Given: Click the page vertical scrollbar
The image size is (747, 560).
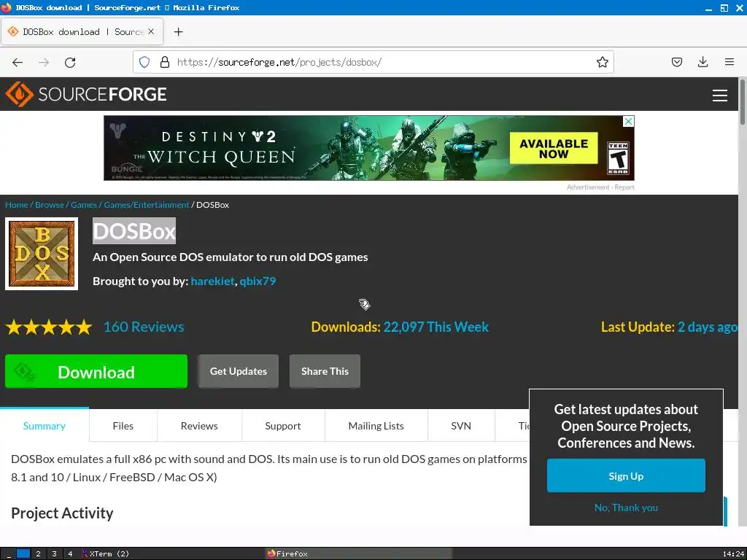Looking at the screenshot, I should (x=742, y=102).
